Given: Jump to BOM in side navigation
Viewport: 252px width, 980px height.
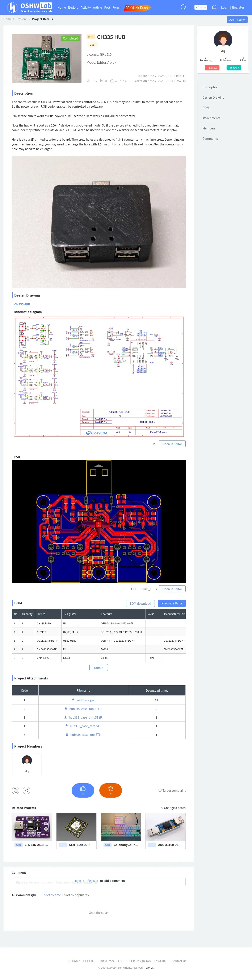Looking at the screenshot, I should (206, 108).
